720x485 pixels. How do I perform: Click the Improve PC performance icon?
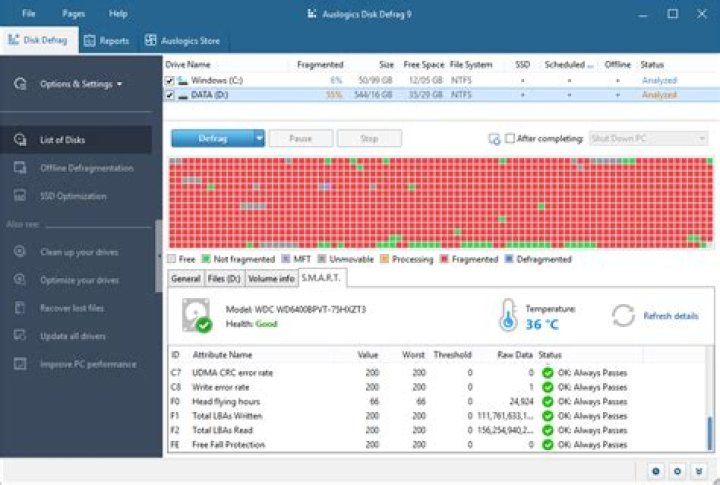(x=20, y=364)
